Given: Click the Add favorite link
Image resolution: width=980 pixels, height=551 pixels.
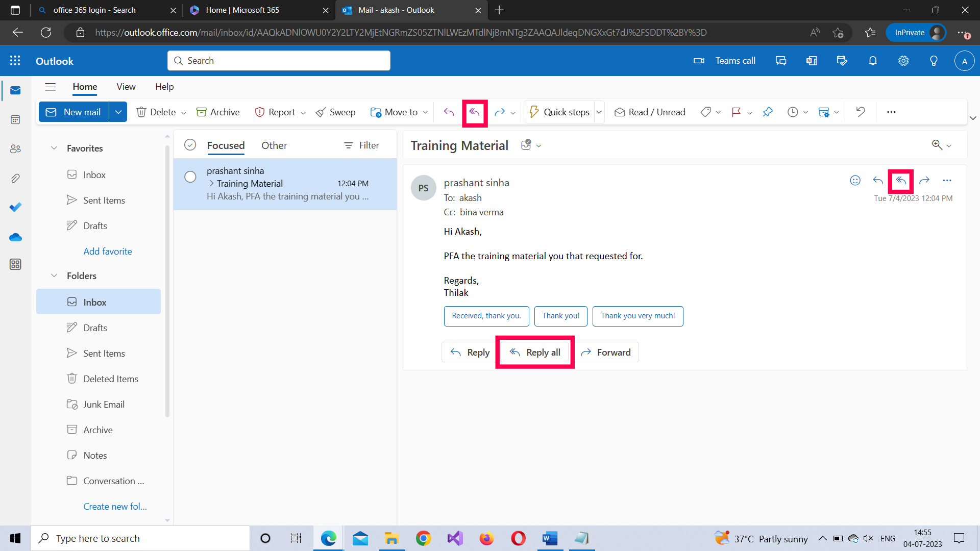Looking at the screenshot, I should click(108, 251).
